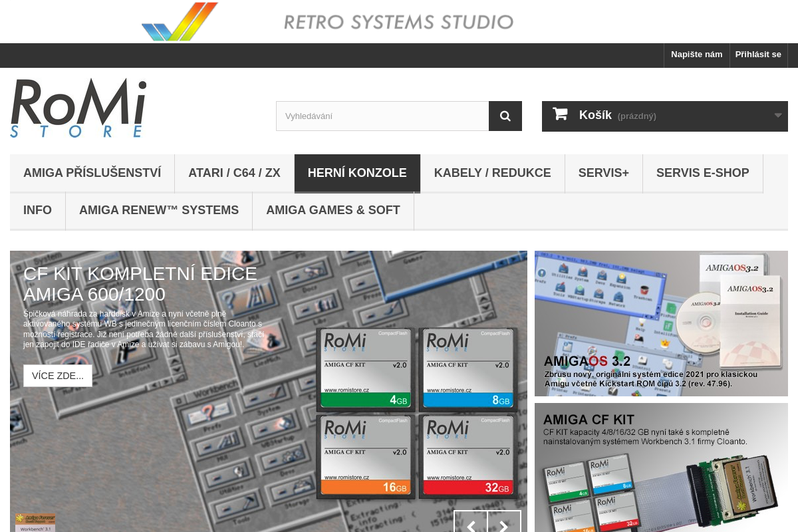Click the shopping cart icon
798x532 pixels.
[x=560, y=113]
